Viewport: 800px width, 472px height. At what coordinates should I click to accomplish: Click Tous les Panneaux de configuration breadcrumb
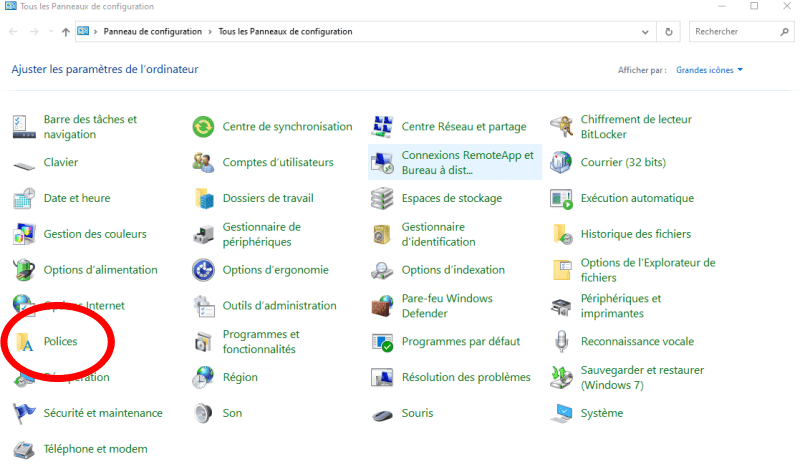coord(285,32)
